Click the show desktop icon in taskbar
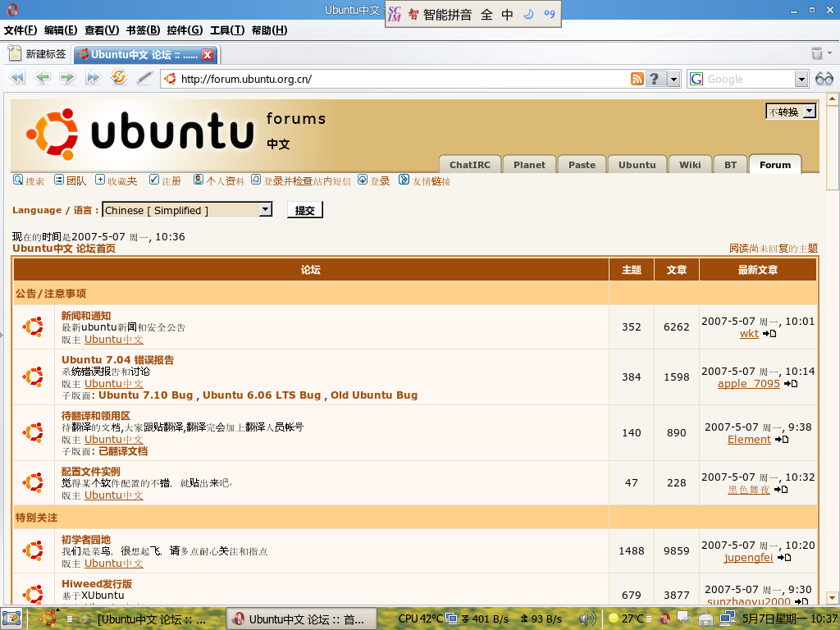 [11, 619]
